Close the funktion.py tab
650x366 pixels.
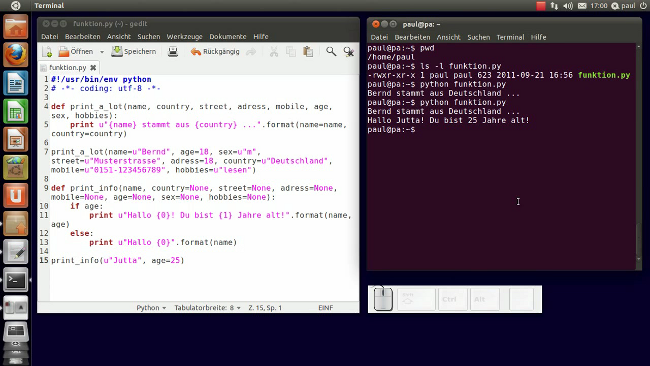click(93, 67)
